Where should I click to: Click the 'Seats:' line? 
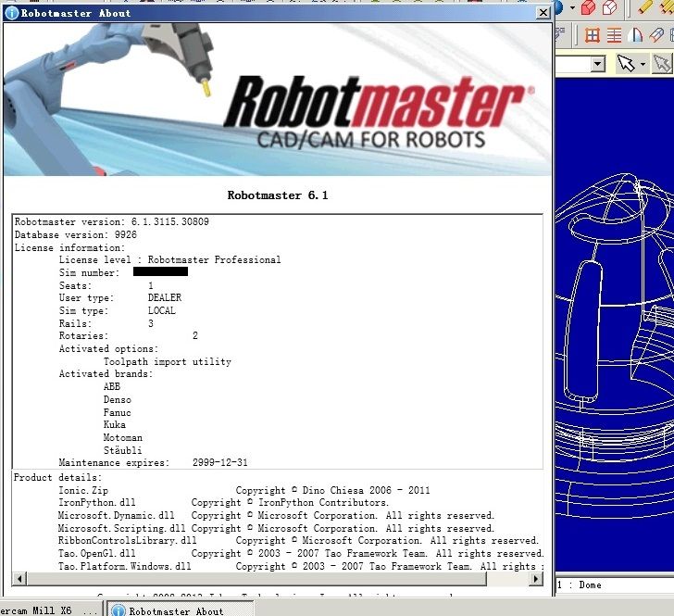click(x=106, y=285)
